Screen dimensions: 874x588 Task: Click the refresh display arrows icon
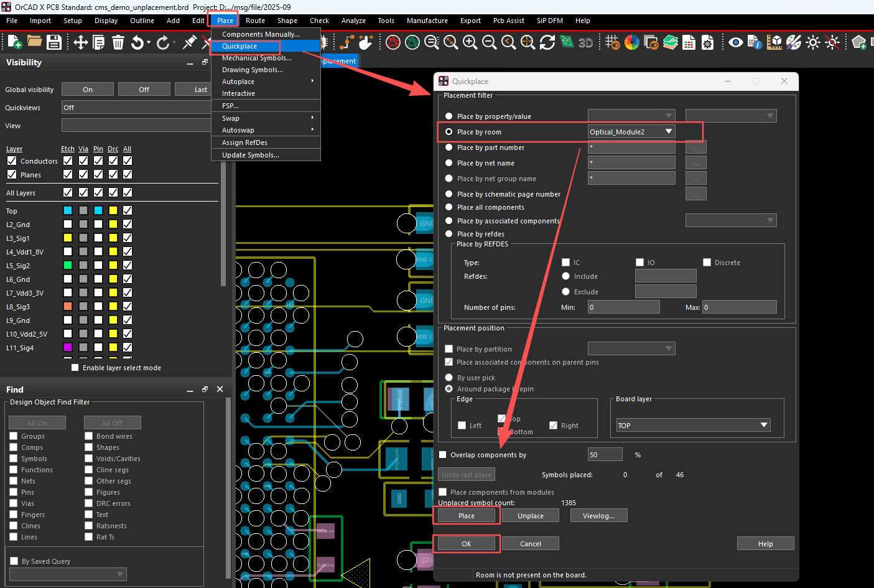(x=547, y=42)
